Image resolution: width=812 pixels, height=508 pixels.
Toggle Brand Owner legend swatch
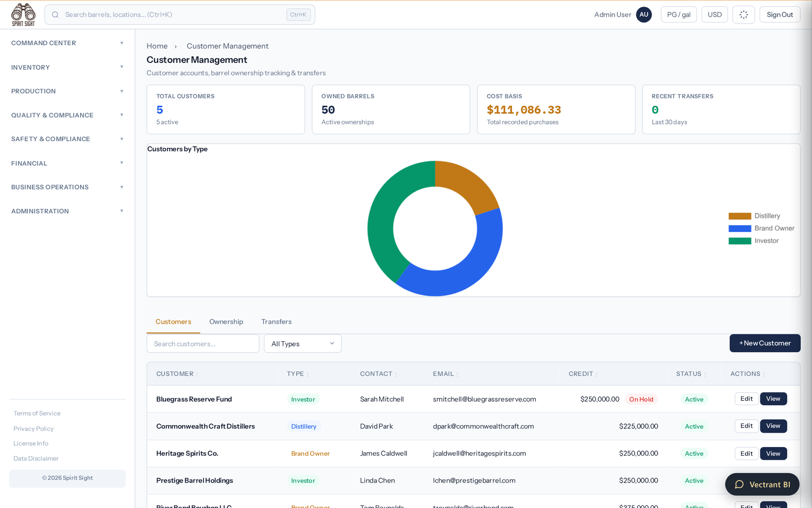click(x=740, y=229)
